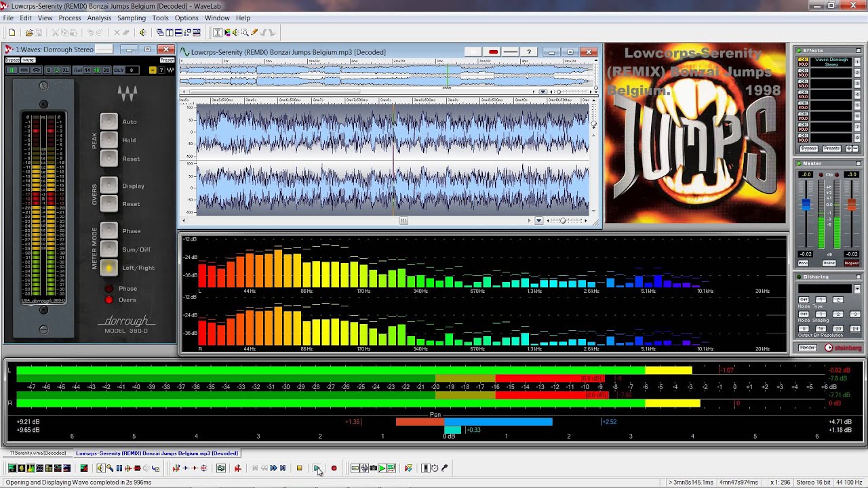This screenshot has height=488, width=868.
Task: Click the skip-to-end transport icon
Action: (x=283, y=468)
